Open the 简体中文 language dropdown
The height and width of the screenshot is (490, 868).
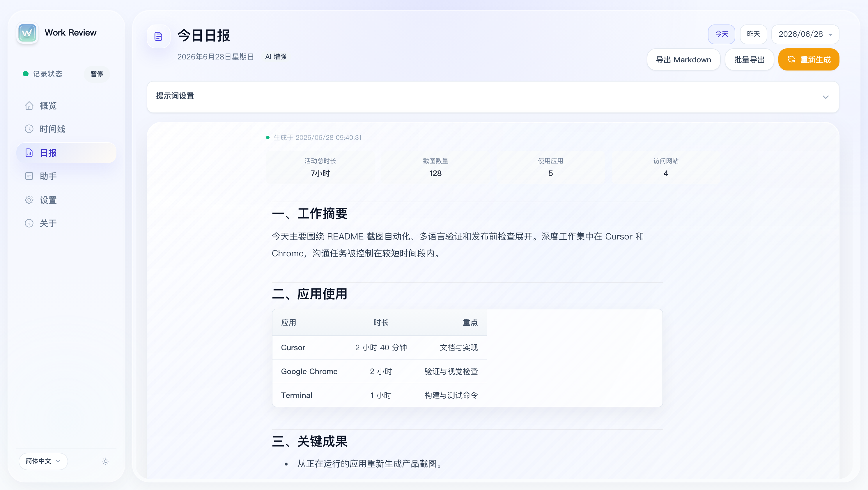click(x=43, y=461)
